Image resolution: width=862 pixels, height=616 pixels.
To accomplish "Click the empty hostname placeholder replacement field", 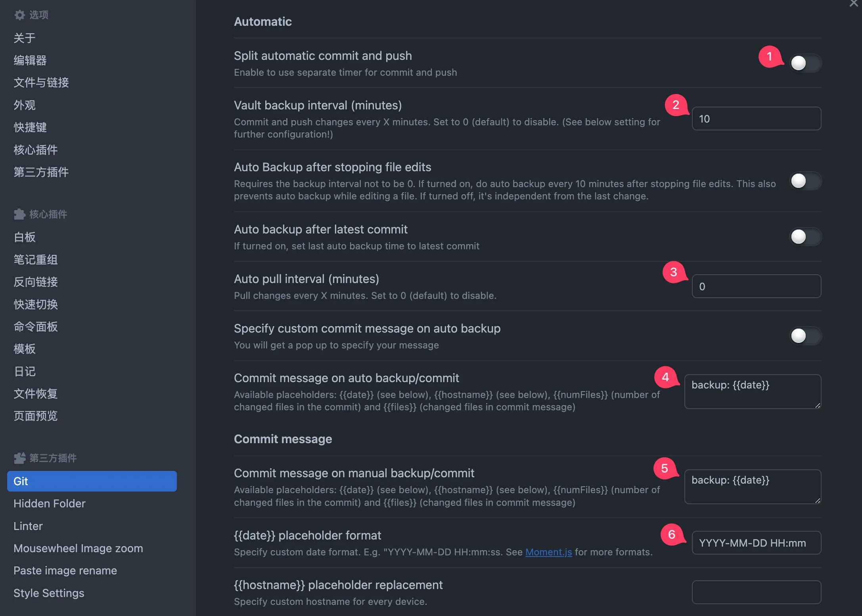I will coord(756,592).
